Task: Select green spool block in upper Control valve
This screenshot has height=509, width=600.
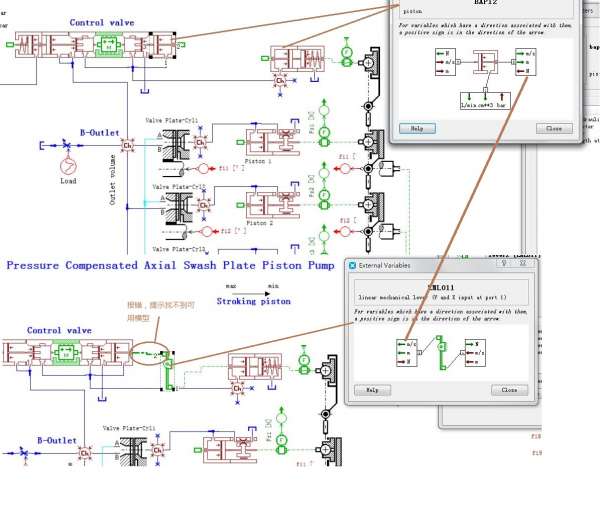Action: pos(109,45)
